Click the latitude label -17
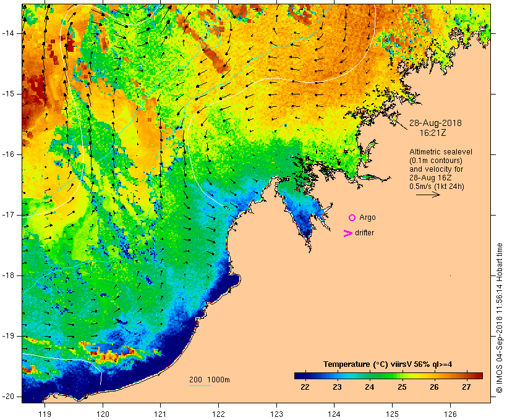This screenshot has width=507, height=420. coord(8,215)
